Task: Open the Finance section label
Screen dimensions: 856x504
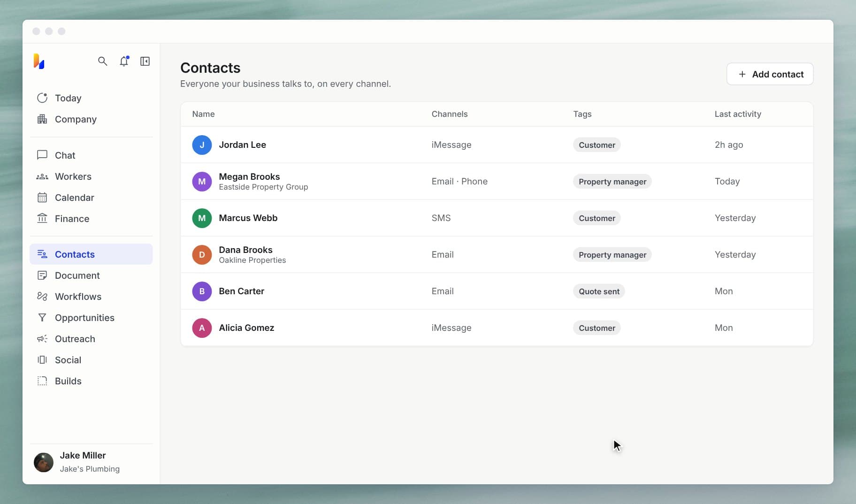Action: (72, 219)
